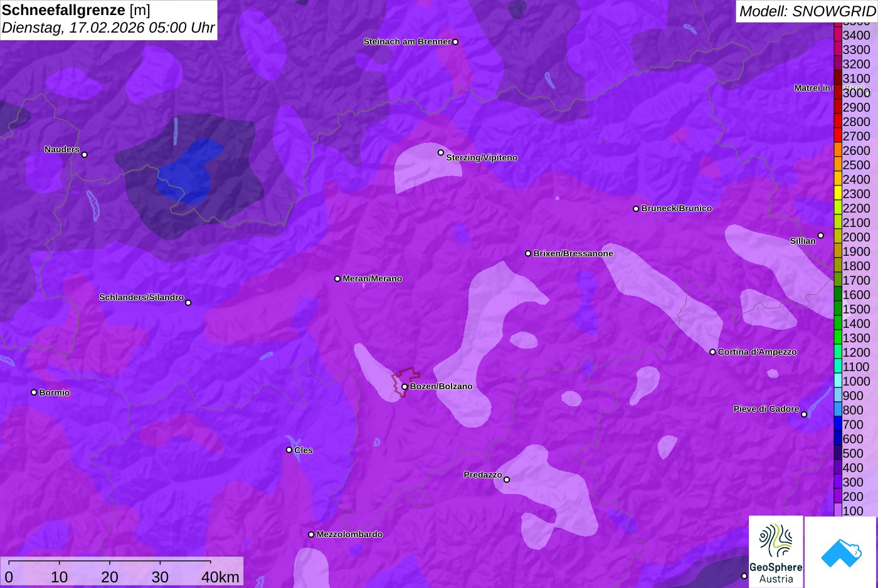Click the 2000 legend value
Screen dimensions: 878x588
(856, 237)
